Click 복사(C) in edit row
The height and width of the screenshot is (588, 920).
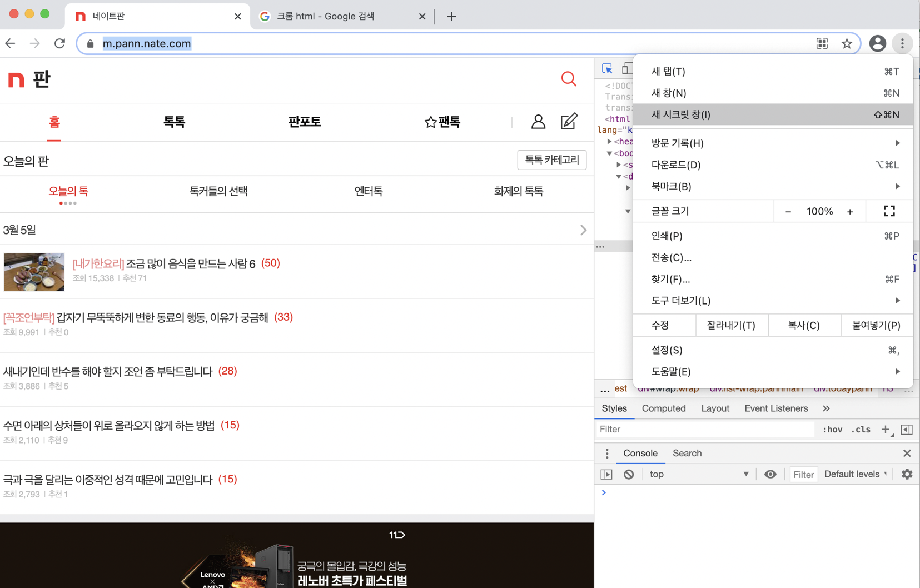(804, 326)
